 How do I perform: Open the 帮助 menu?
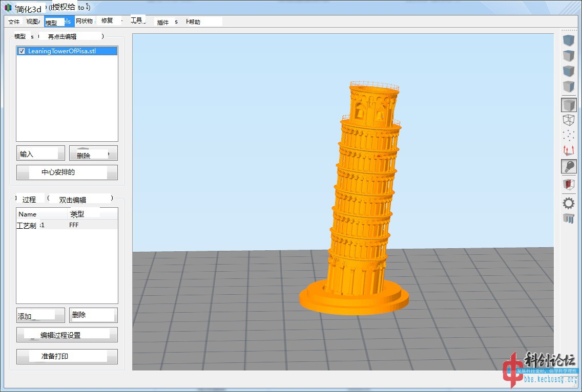(x=194, y=22)
